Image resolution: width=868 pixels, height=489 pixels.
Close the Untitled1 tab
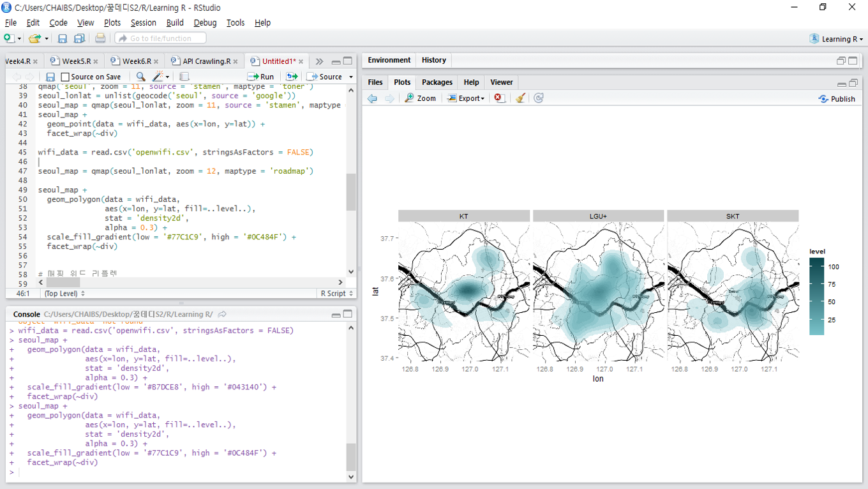coord(301,62)
